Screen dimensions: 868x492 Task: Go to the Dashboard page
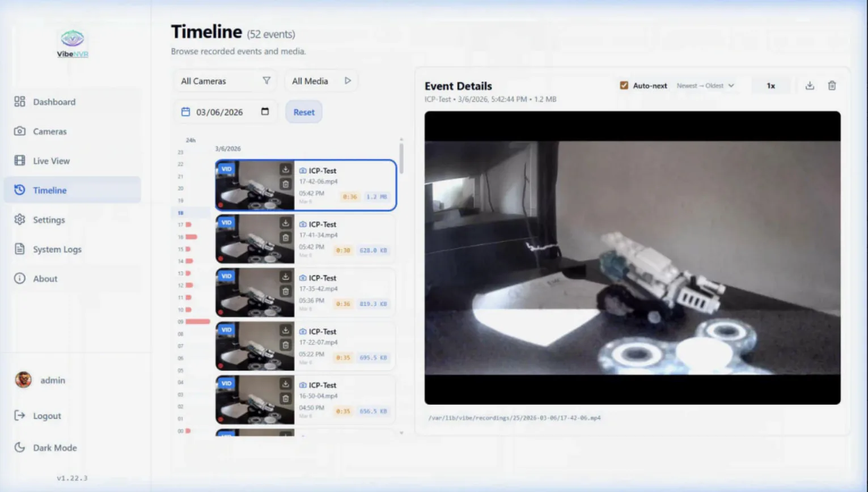click(x=73, y=102)
